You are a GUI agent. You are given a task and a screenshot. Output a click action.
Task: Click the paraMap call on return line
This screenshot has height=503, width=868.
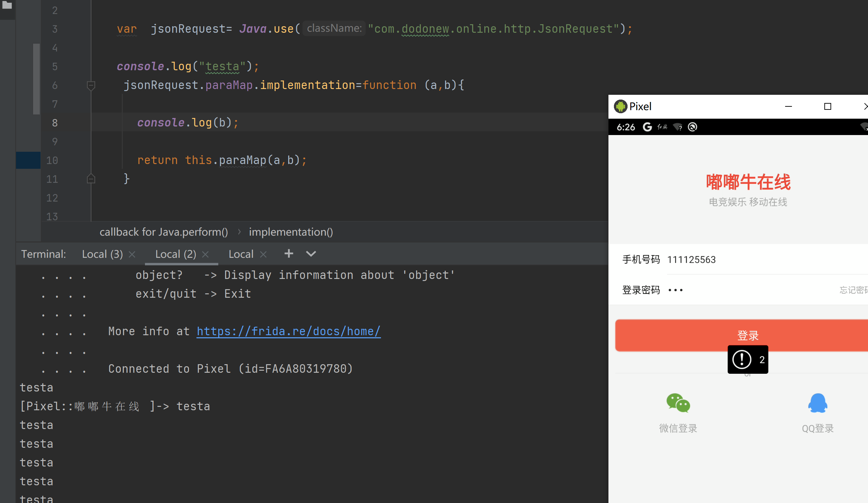(243, 160)
